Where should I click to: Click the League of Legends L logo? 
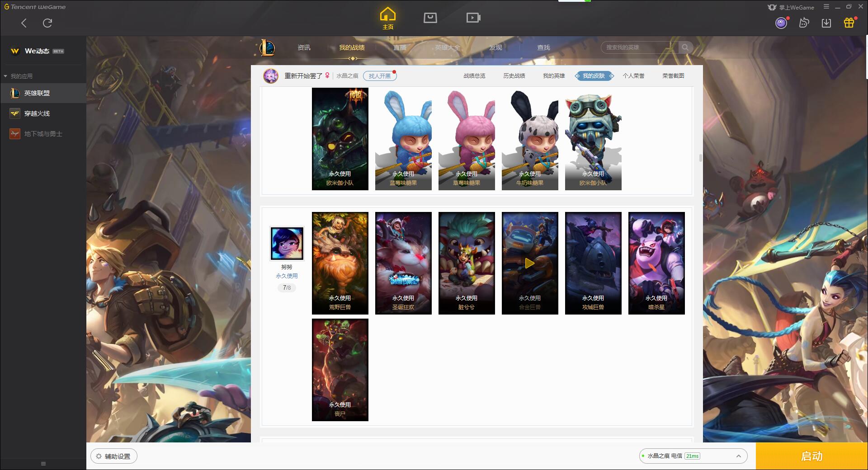(x=267, y=47)
